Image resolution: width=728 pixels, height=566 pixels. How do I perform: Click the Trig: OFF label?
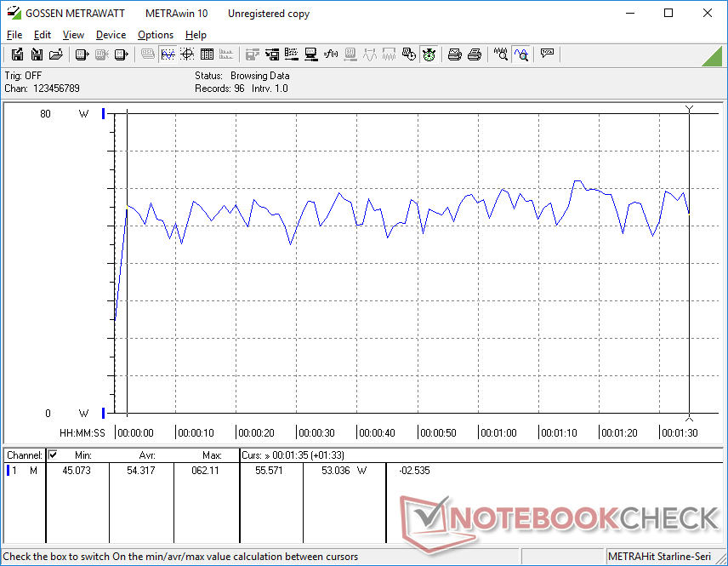click(23, 75)
